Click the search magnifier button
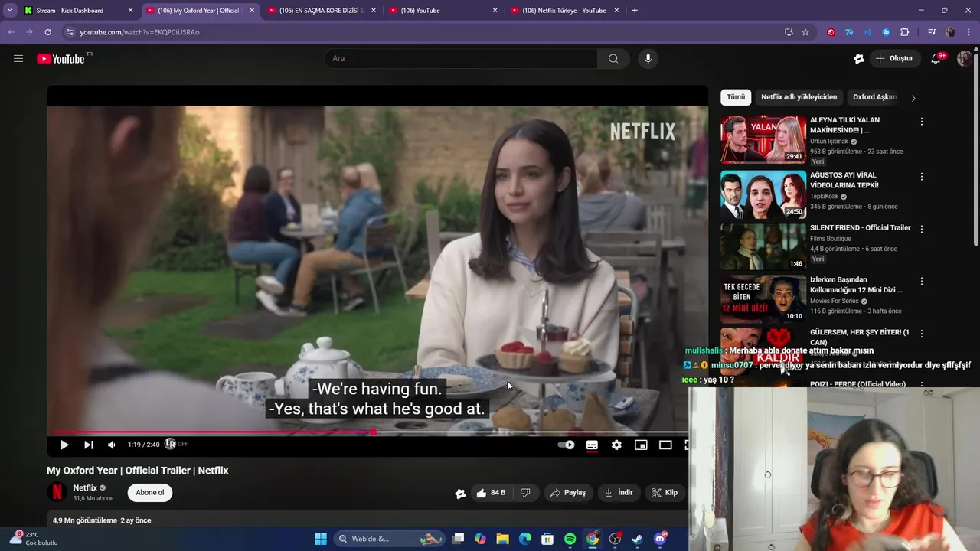The height and width of the screenshot is (551, 980). point(613,59)
